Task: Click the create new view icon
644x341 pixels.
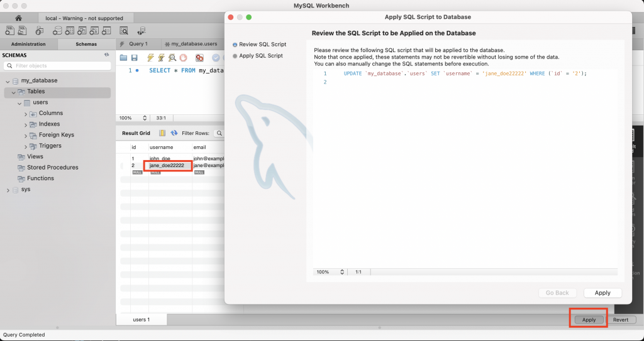Action: coord(82,30)
